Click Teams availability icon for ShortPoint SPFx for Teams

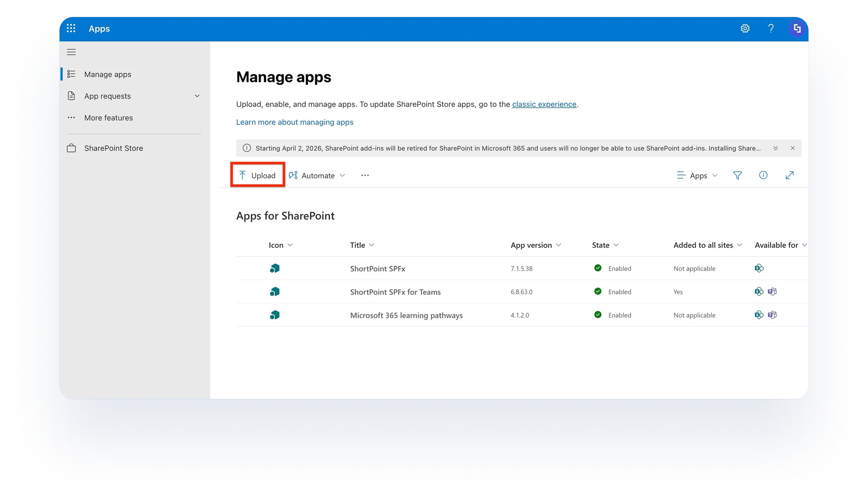[x=772, y=291]
